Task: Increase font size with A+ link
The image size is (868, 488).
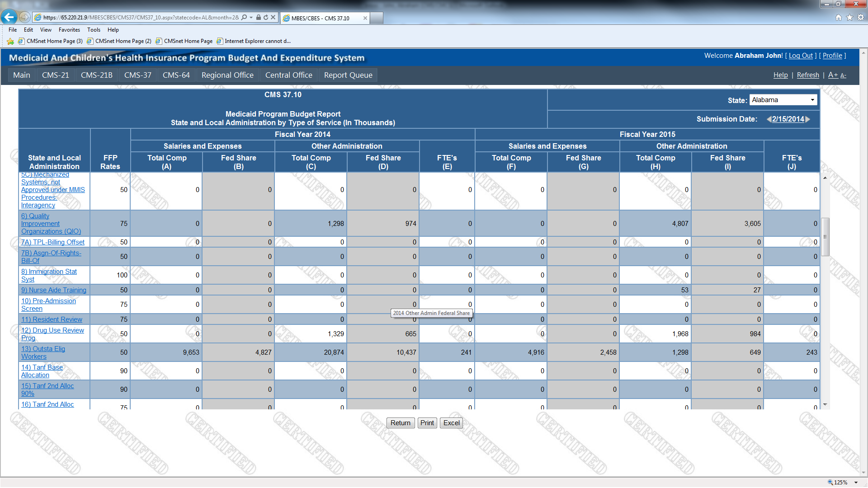Action: pyautogui.click(x=833, y=75)
